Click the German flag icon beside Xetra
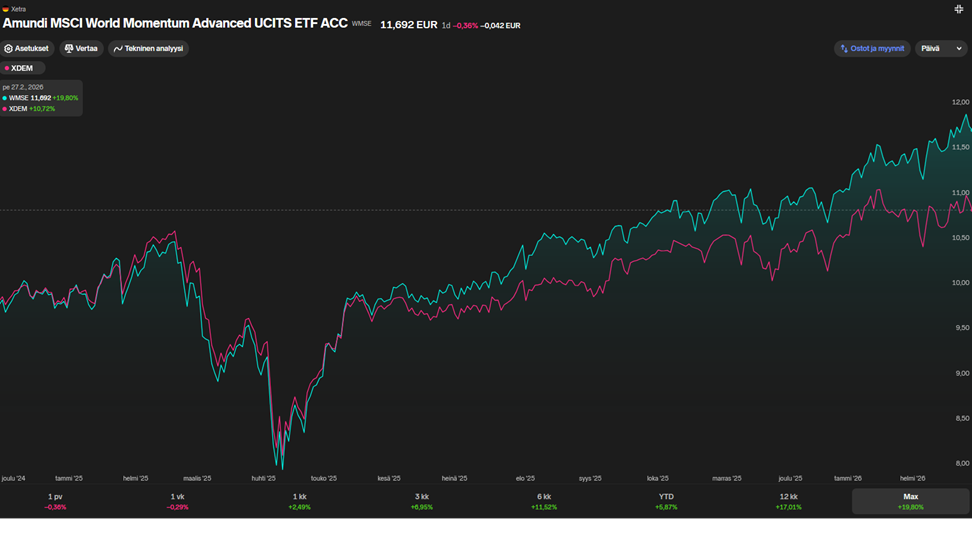972x555 pixels. click(6, 9)
